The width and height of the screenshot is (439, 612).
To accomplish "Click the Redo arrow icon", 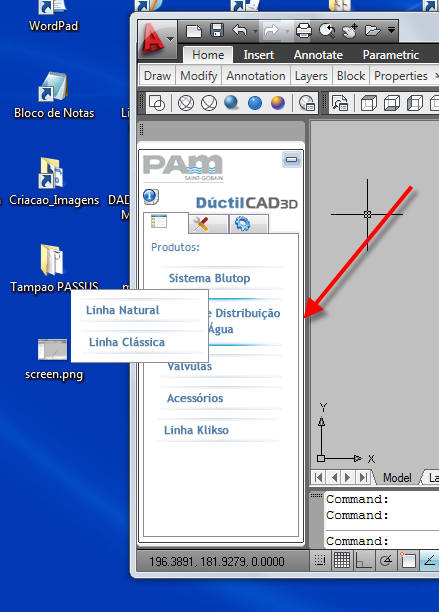I will [x=271, y=30].
